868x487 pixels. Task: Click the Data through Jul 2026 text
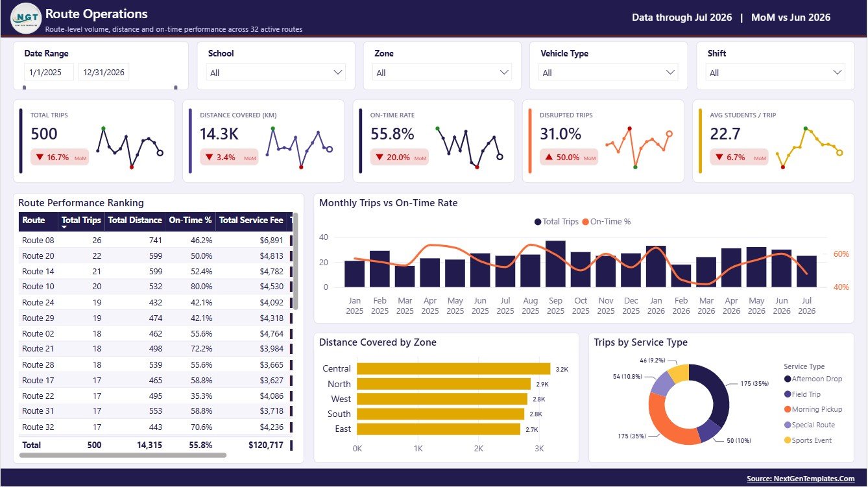(682, 18)
